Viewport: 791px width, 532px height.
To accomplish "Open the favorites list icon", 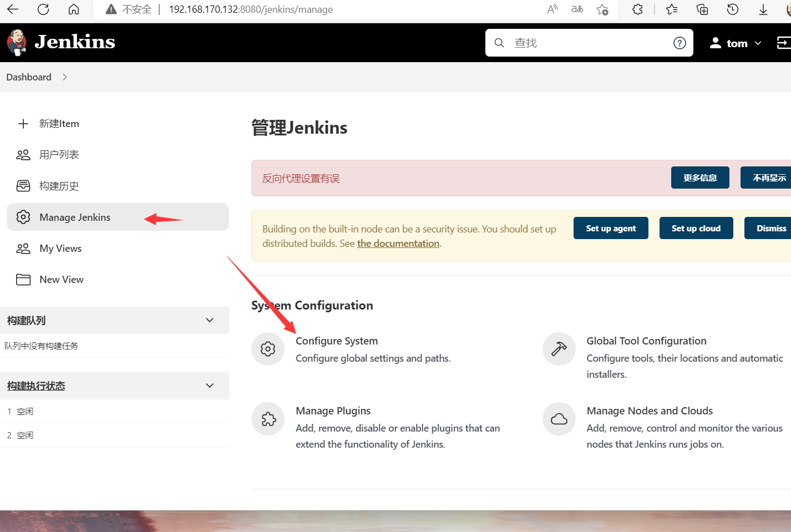I will 672,9.
